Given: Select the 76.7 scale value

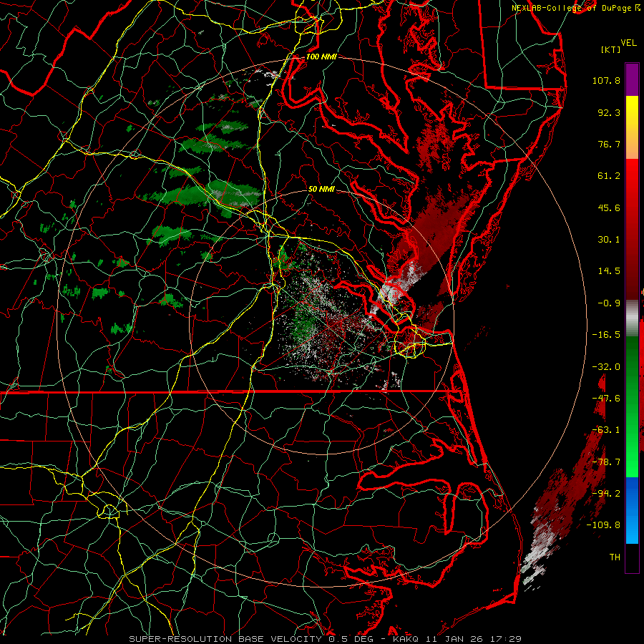Looking at the screenshot, I should coord(609,144).
